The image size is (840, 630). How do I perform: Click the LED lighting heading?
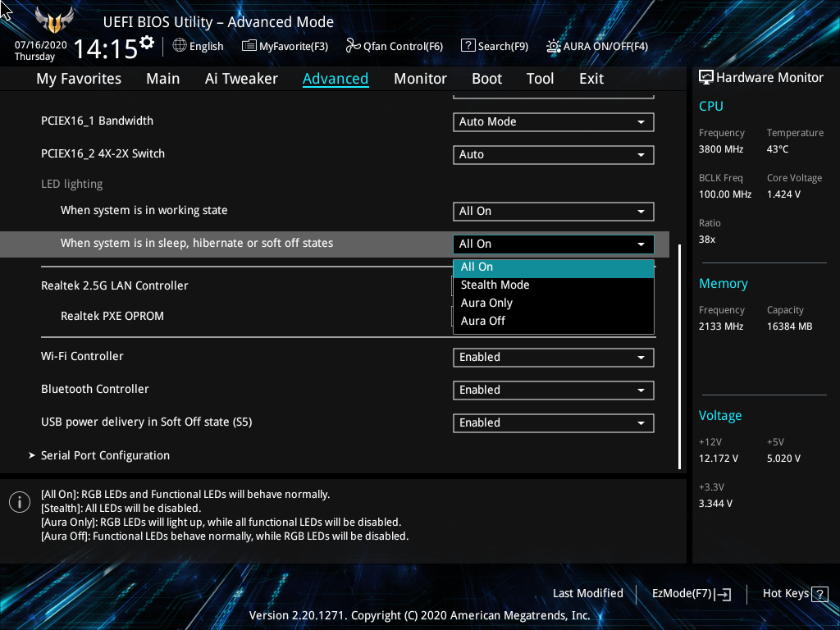(72, 184)
